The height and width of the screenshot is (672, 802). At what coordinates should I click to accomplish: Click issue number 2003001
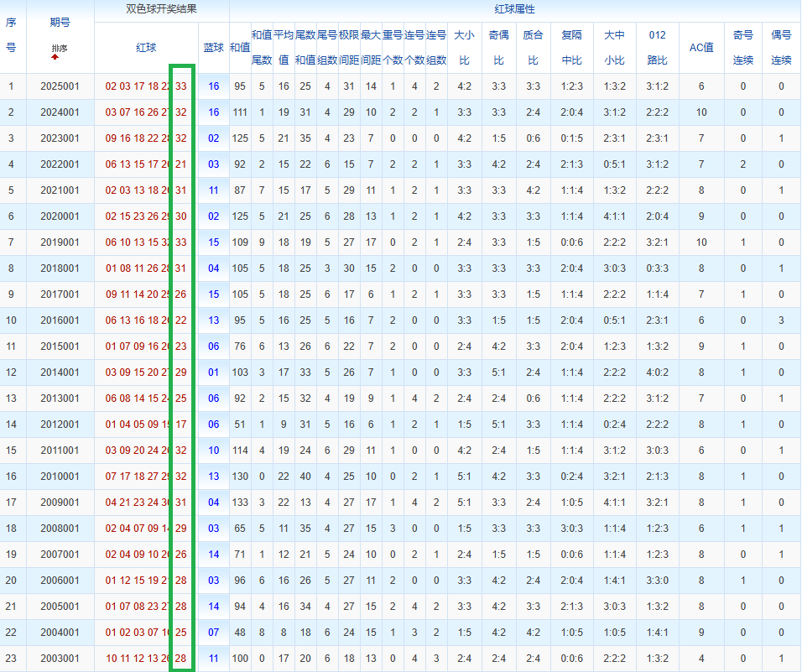[x=59, y=659]
